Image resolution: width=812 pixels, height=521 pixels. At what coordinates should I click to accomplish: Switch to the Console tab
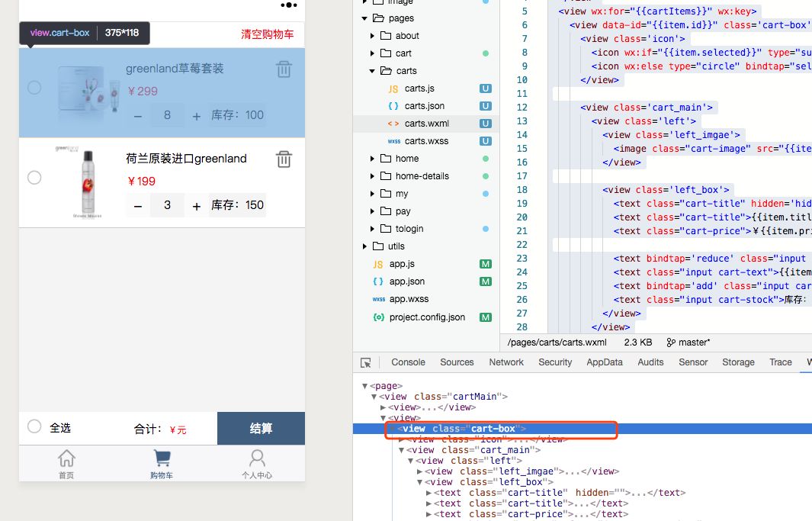tap(408, 362)
